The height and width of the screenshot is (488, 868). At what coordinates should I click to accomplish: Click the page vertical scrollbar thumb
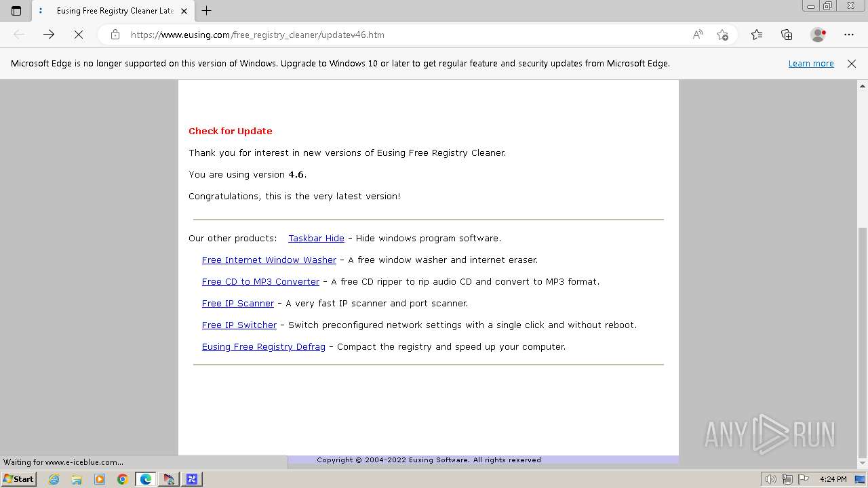[x=863, y=342]
